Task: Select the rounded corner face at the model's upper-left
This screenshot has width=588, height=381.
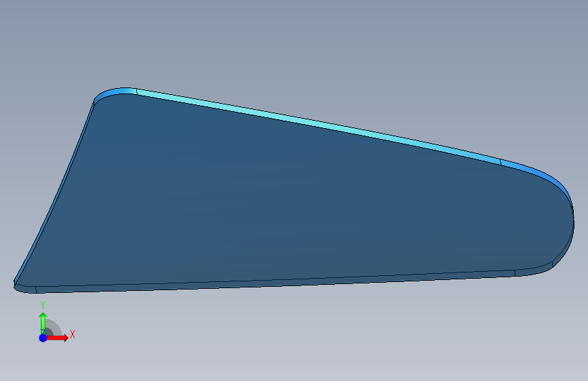Action: (115, 92)
